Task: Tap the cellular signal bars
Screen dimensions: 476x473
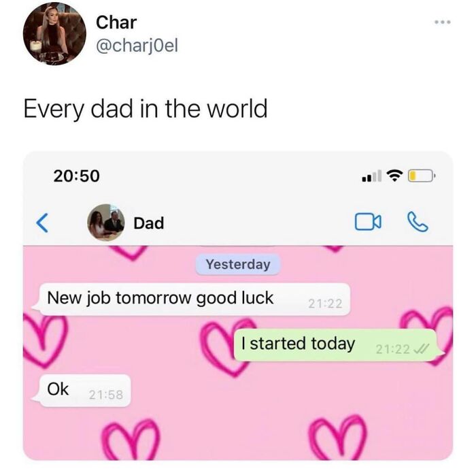Action: [x=372, y=176]
